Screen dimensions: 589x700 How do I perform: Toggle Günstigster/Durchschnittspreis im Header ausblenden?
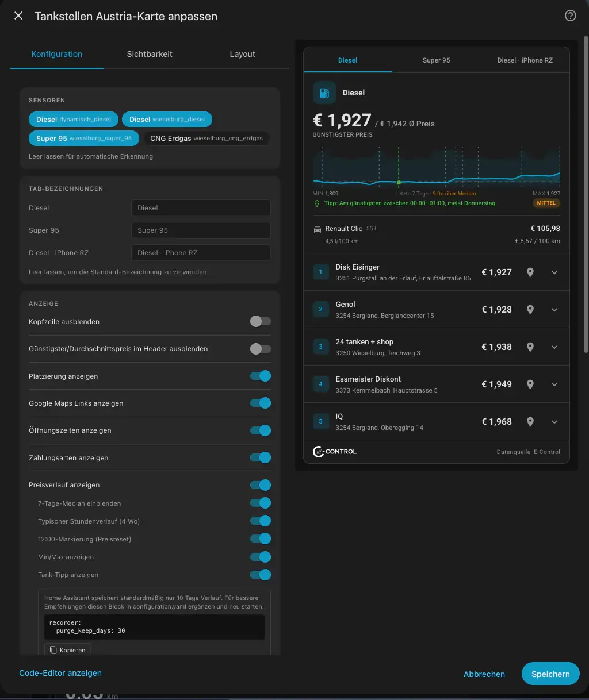[261, 349]
